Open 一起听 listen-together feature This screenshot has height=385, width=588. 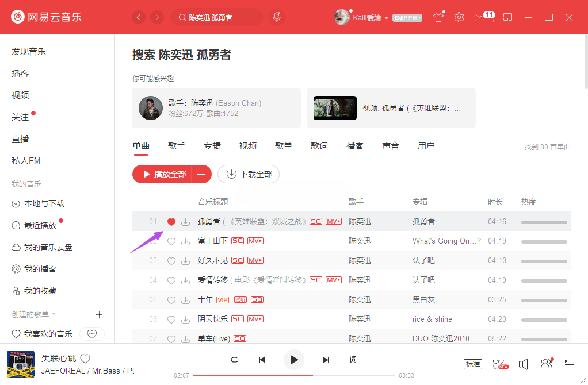545,364
